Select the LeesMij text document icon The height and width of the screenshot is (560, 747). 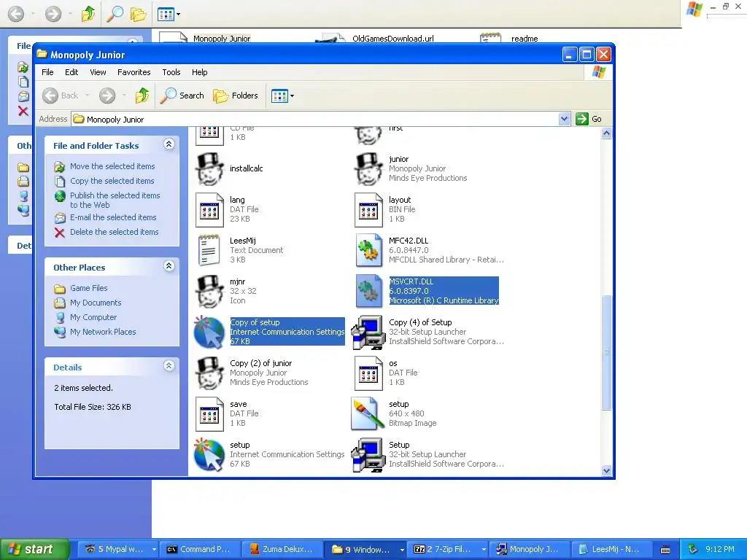[x=209, y=251]
